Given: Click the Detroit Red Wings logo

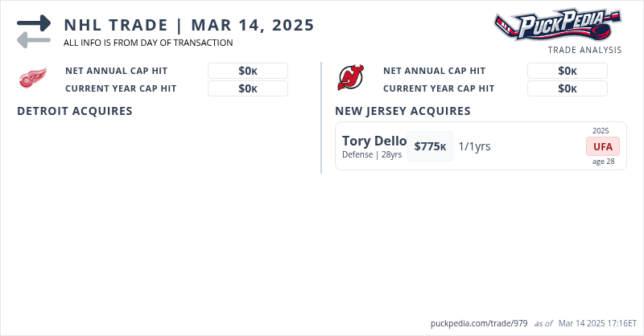Looking at the screenshot, I should [x=33, y=79].
